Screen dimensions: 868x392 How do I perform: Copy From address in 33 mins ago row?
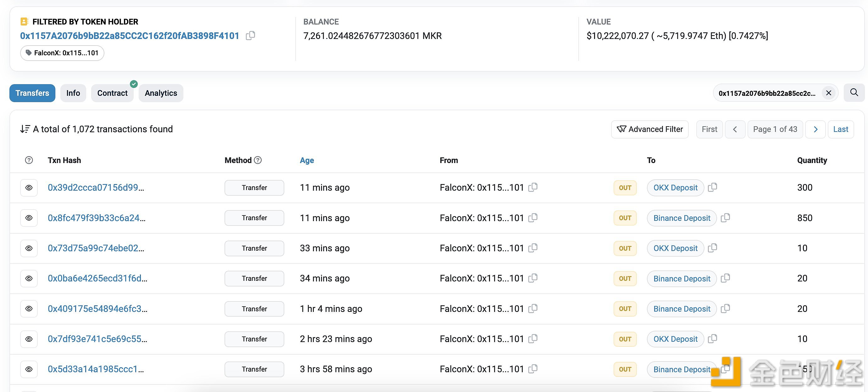click(x=533, y=248)
